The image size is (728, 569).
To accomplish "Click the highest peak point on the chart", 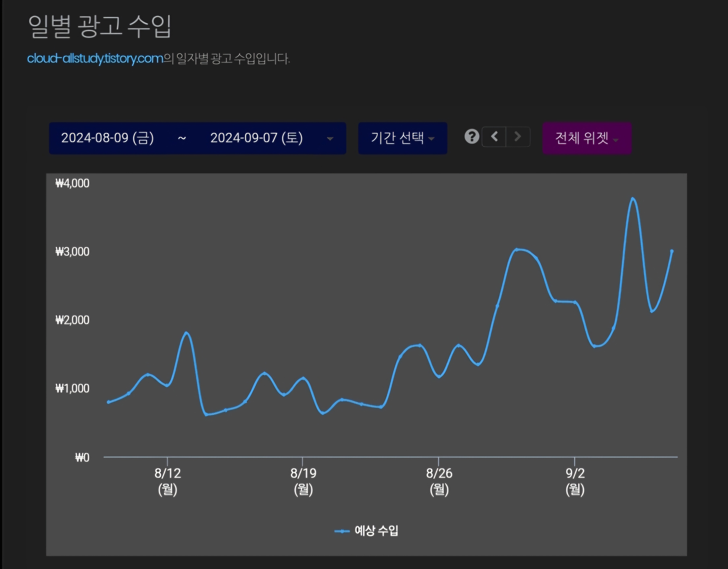I will [633, 199].
